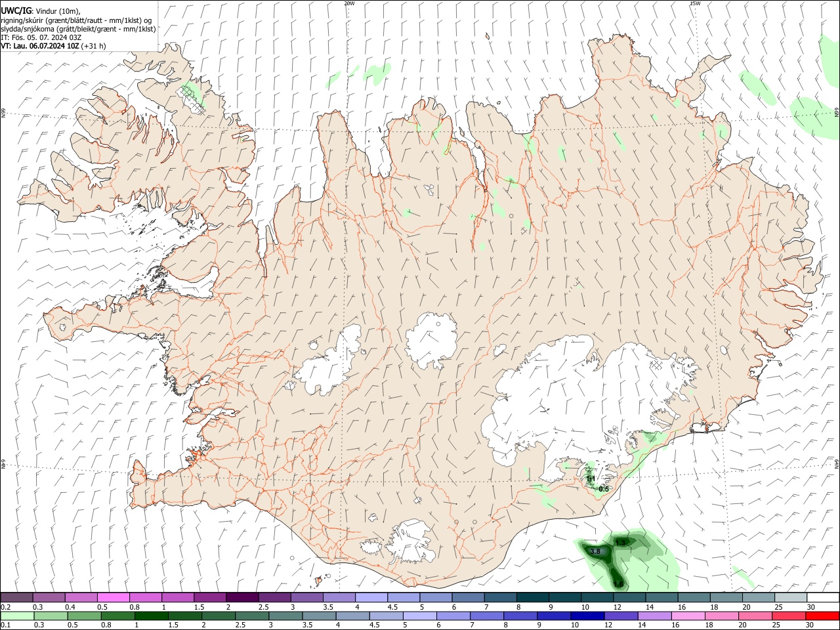Click the 0.5 precipitation label near the coast
The height and width of the screenshot is (630, 840).
point(604,489)
